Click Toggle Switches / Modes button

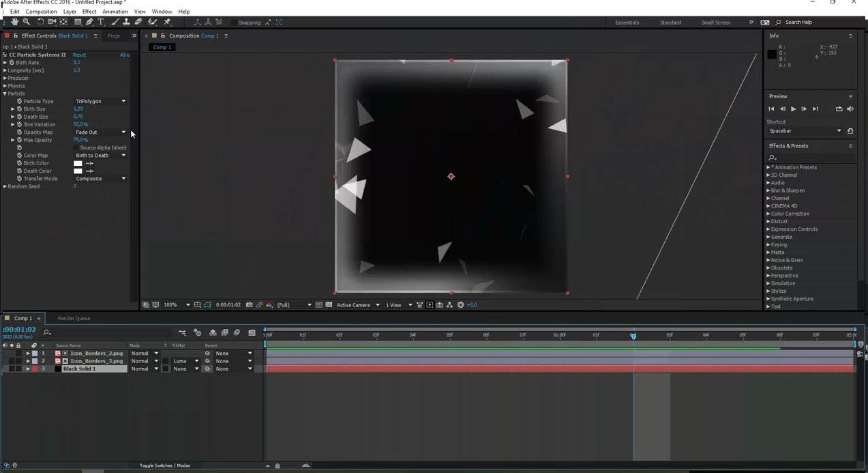point(165,465)
